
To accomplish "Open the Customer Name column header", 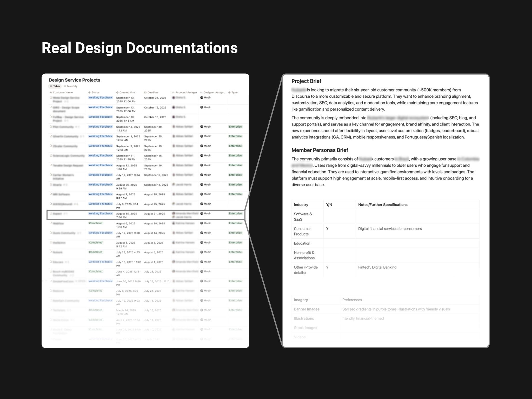I will [x=61, y=92].
